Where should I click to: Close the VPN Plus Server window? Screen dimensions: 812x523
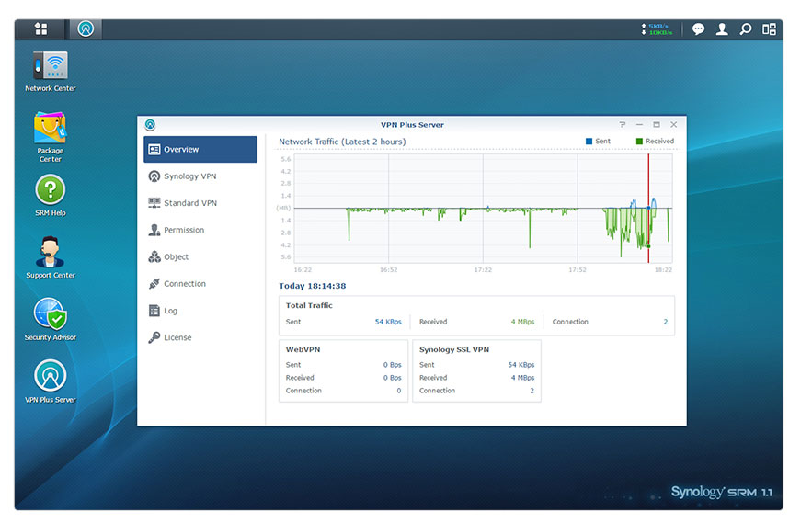[x=674, y=124]
